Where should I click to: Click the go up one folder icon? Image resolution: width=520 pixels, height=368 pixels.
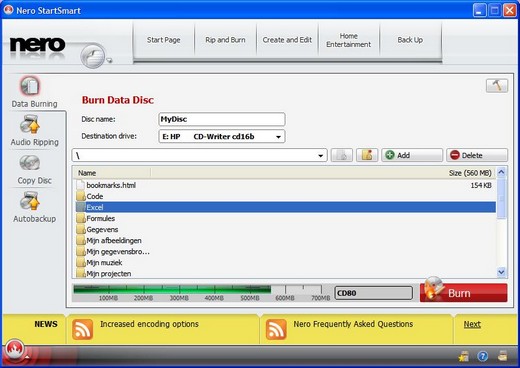(342, 155)
